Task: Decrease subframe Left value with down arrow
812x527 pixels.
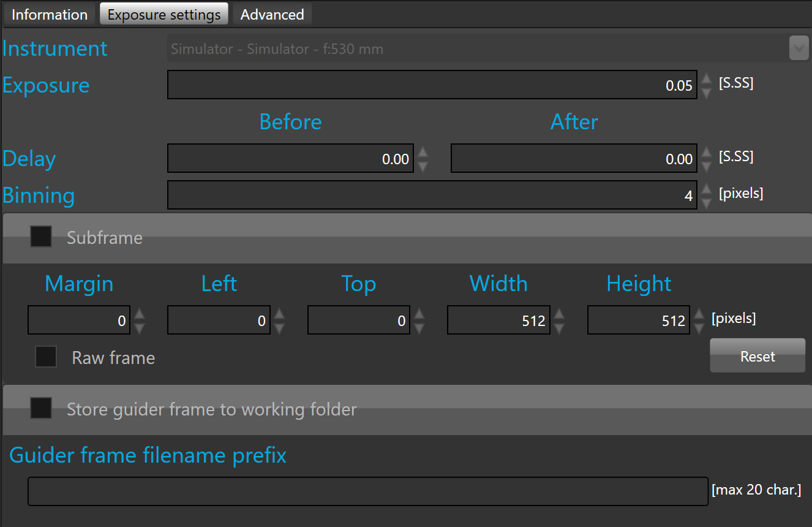Action: pyautogui.click(x=279, y=328)
